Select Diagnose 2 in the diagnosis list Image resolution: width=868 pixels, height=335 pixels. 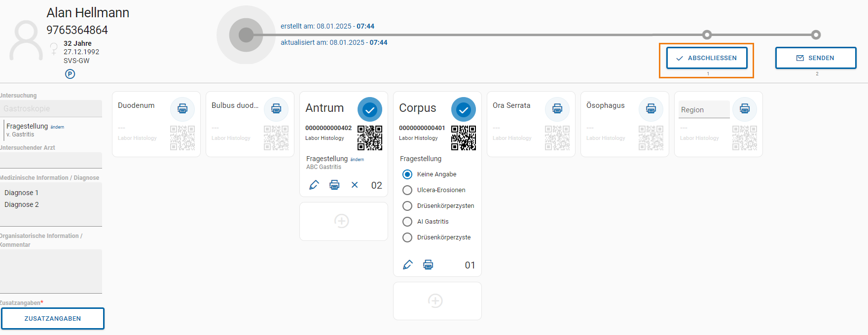point(22,204)
